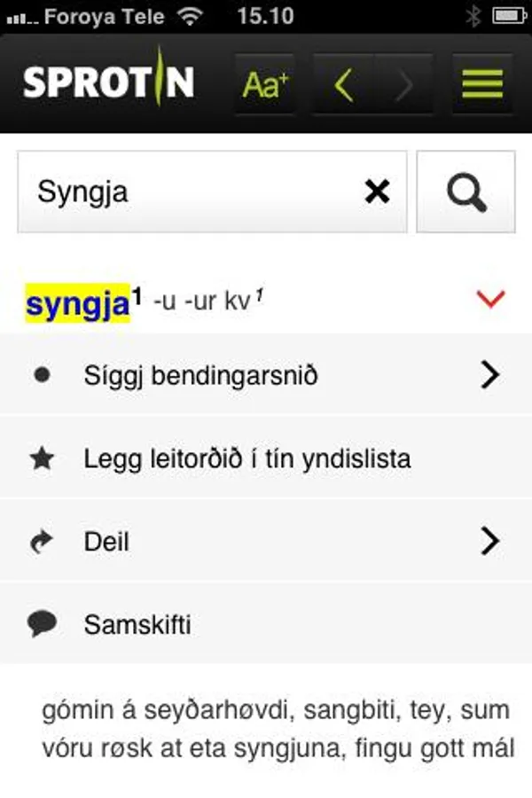Collapse the syngja entry with red chevron
The image size is (532, 798).
coord(489,300)
